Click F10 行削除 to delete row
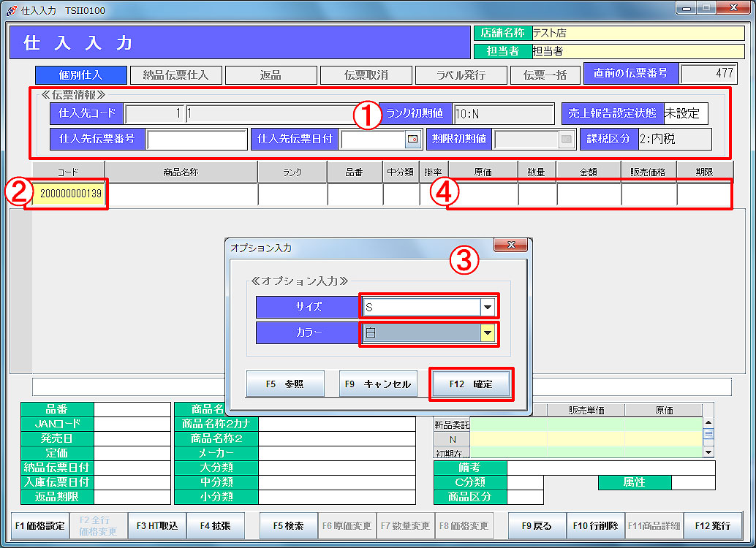This screenshot has width=756, height=548. [x=595, y=525]
